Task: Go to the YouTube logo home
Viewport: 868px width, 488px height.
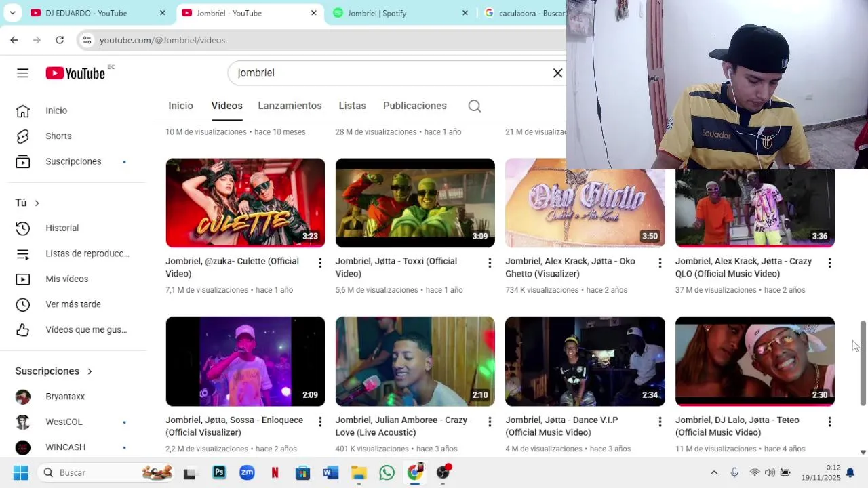Action: pyautogui.click(x=76, y=73)
